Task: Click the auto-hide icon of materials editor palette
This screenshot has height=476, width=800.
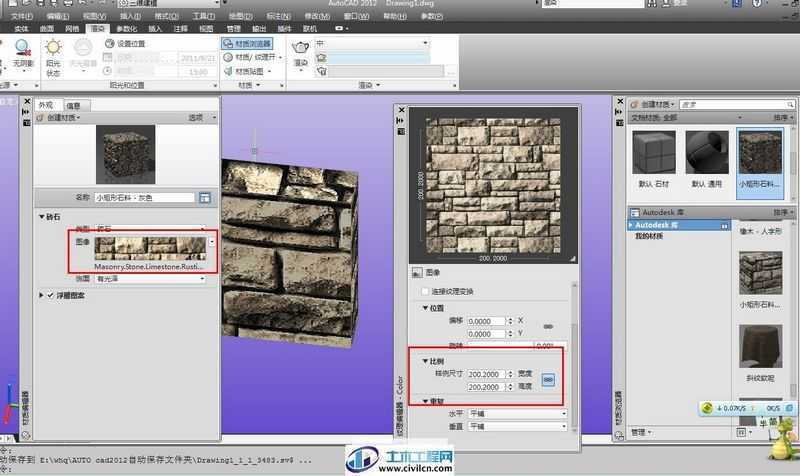Action: point(26,112)
